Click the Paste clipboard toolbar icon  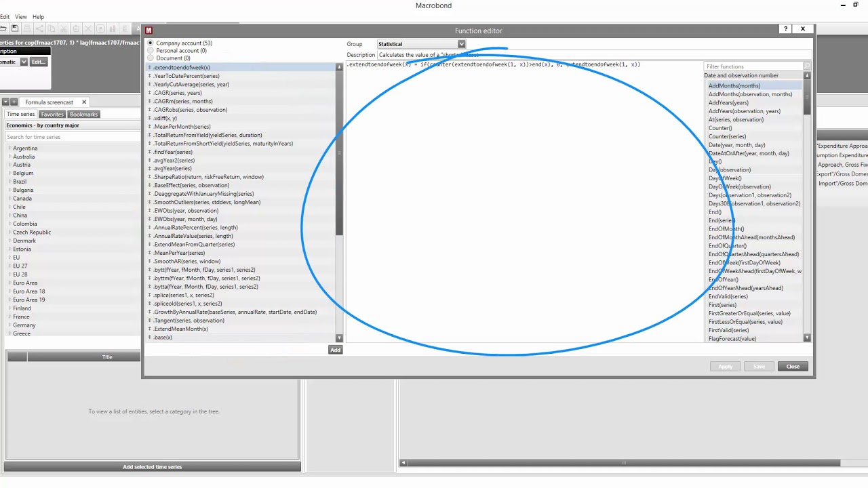coord(76,28)
